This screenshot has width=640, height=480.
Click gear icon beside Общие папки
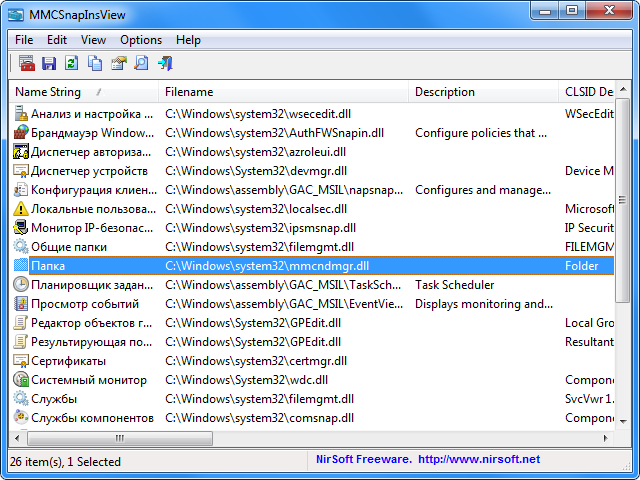(x=21, y=247)
